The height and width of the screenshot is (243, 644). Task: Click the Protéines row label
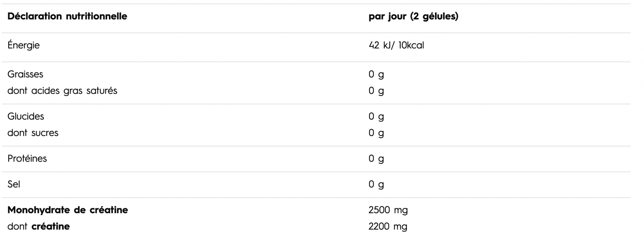27,159
